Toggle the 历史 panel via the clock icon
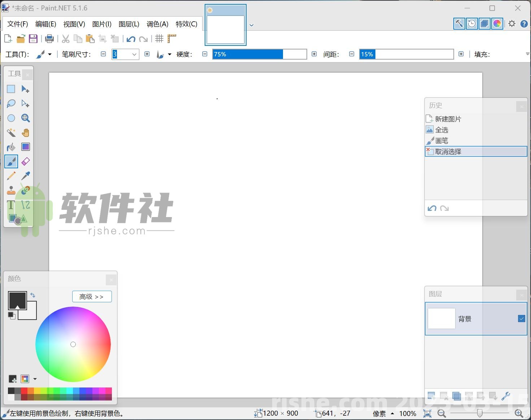Screen dimensions: 531x420 click(x=471, y=23)
